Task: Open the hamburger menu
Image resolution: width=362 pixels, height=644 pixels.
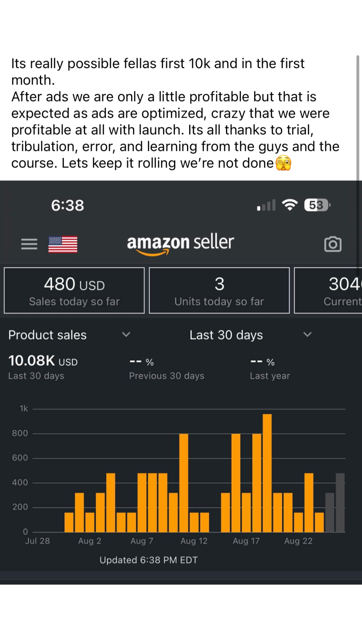Action: 29,244
